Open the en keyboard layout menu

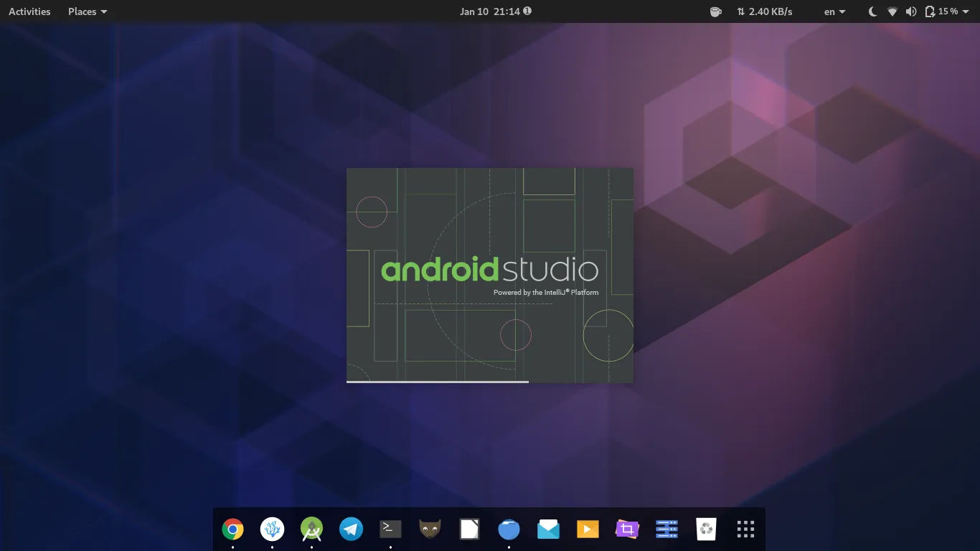(834, 11)
